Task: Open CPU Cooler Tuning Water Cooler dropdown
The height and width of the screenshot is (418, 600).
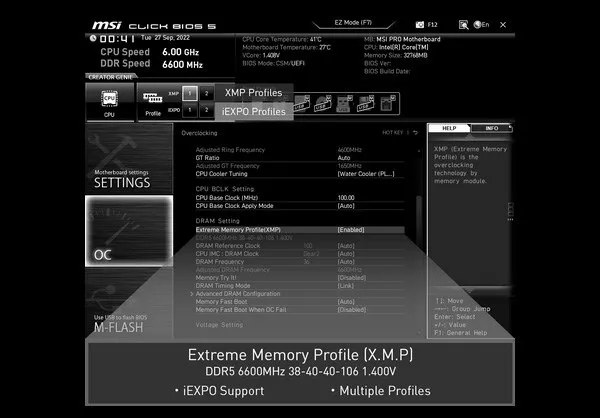Action: click(366, 174)
